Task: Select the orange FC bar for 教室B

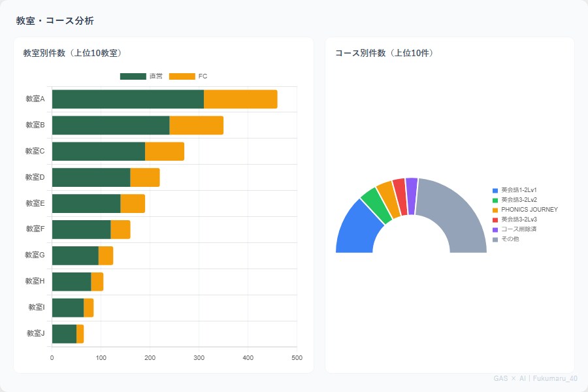Action: pos(197,125)
